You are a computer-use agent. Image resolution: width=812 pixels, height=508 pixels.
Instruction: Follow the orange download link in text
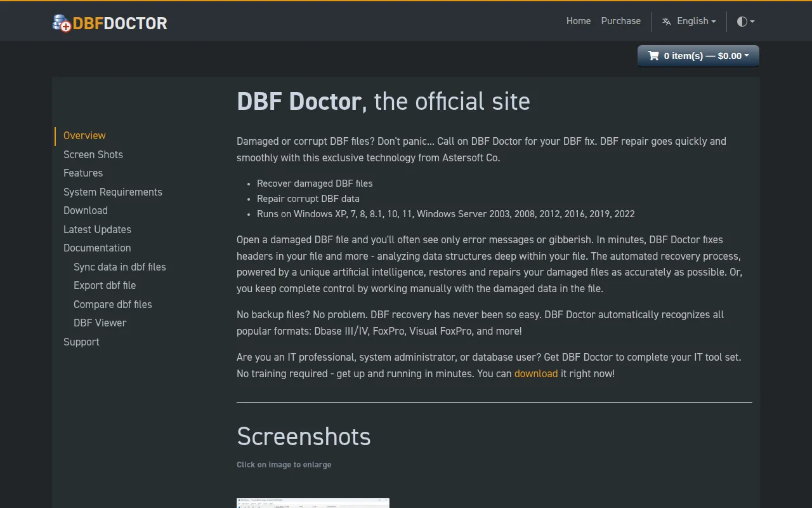536,373
